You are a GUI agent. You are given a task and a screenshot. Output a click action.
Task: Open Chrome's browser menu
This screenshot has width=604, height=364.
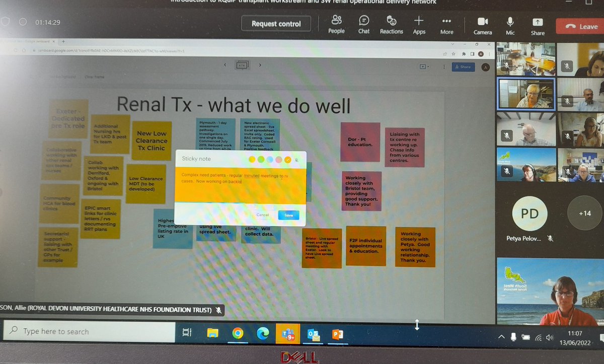click(489, 54)
